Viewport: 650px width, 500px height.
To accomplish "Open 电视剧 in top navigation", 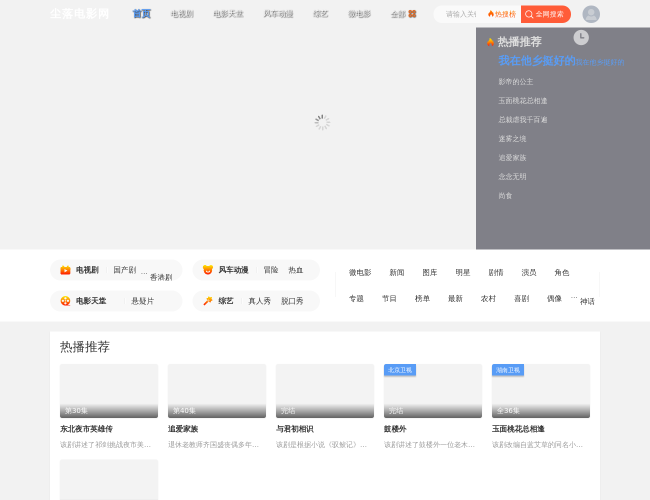I will [x=182, y=14].
